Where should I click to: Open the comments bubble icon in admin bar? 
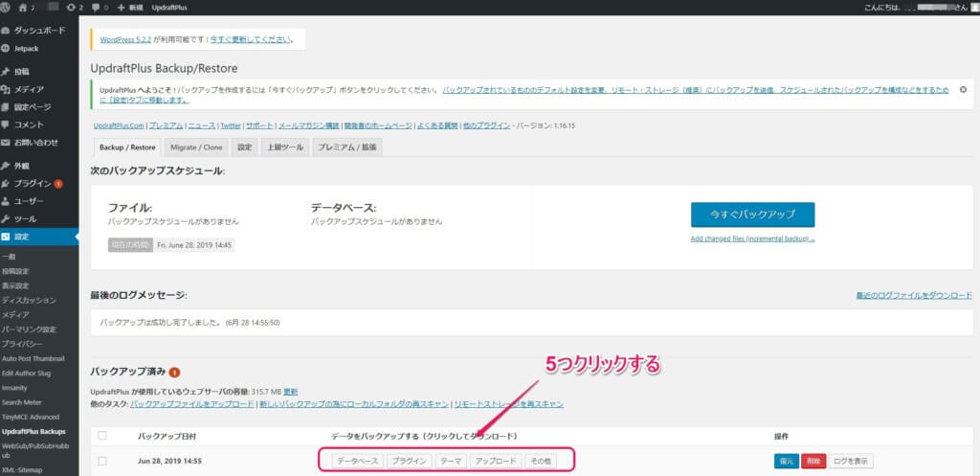point(97,8)
